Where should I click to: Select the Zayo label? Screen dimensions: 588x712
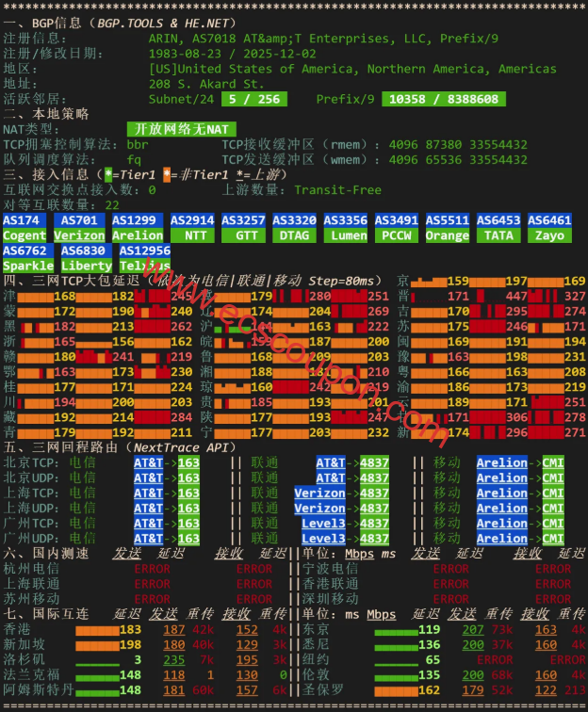(549, 235)
